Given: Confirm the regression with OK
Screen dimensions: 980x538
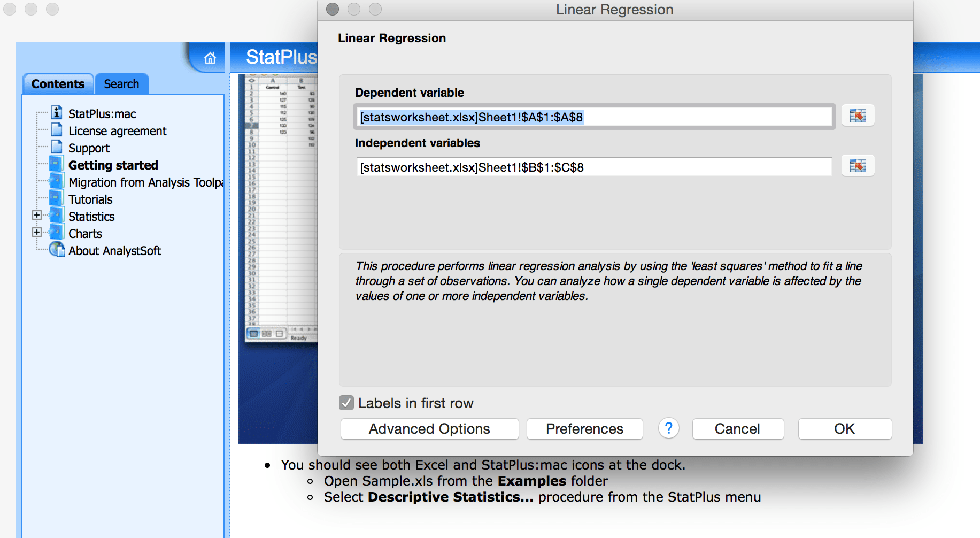Looking at the screenshot, I should (x=845, y=429).
